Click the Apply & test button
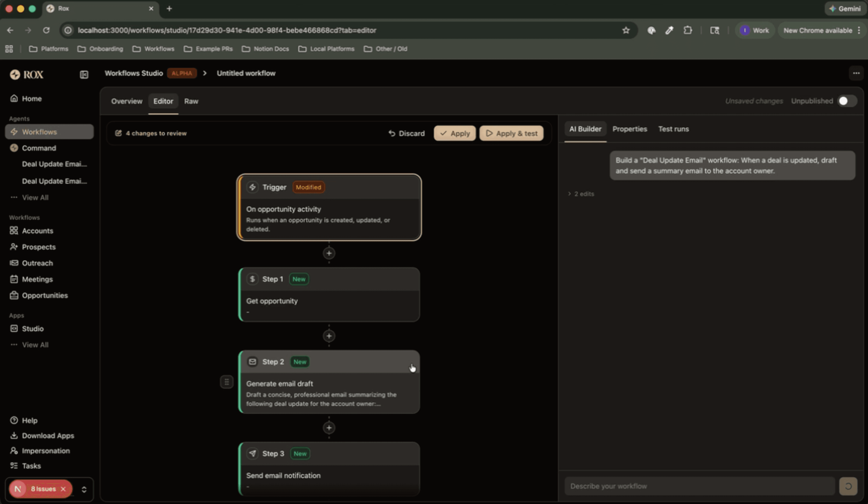Viewport: 868px width, 504px height. tap(511, 133)
